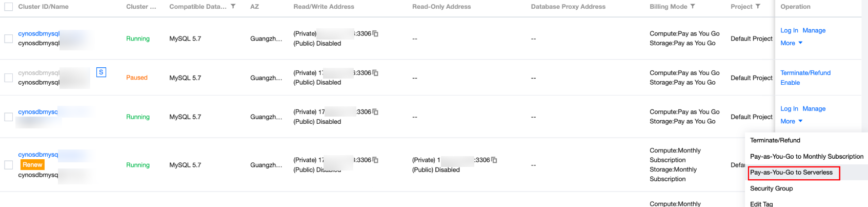Image resolution: width=868 pixels, height=207 pixels.
Task: Copy first cluster's read/write address
Action: tap(375, 33)
